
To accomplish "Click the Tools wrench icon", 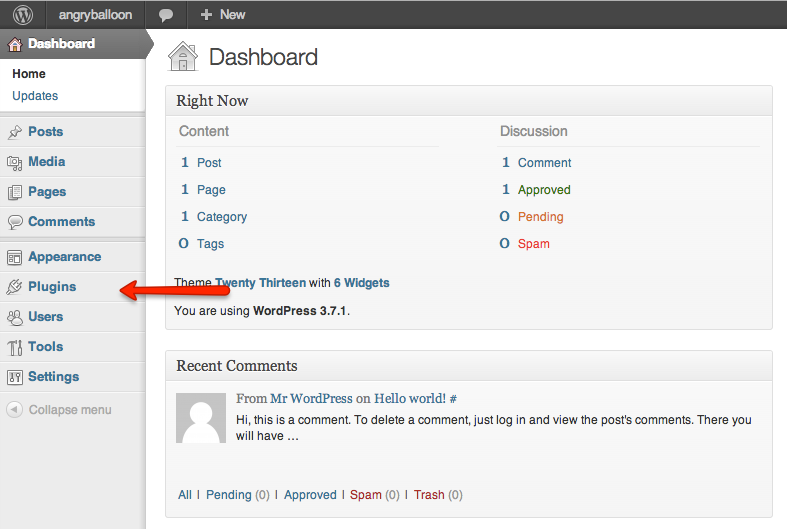I will click(15, 347).
